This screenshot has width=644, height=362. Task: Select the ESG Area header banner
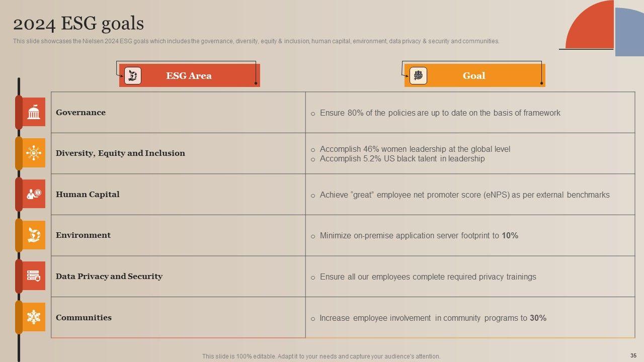pos(189,75)
